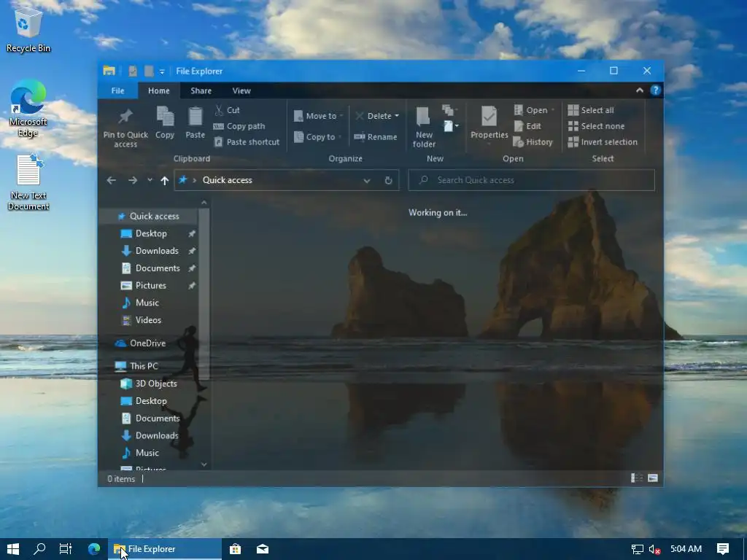Click the Rename button in Organize group
This screenshot has height=560, width=747.
376,137
